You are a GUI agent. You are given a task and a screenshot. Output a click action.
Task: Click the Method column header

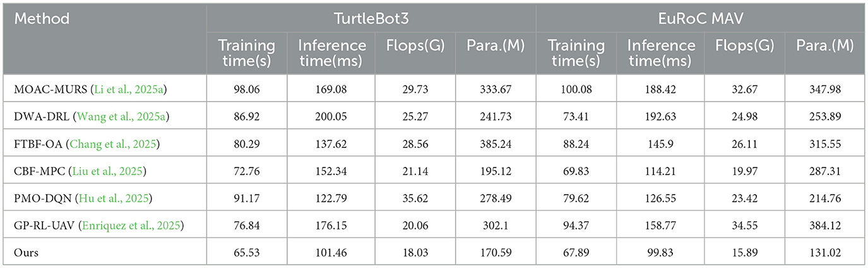click(x=42, y=19)
